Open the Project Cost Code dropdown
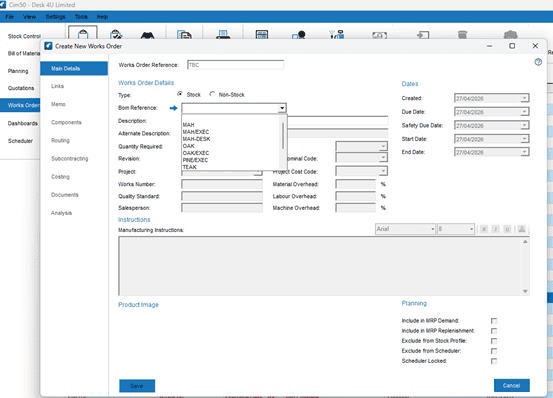 383,171
